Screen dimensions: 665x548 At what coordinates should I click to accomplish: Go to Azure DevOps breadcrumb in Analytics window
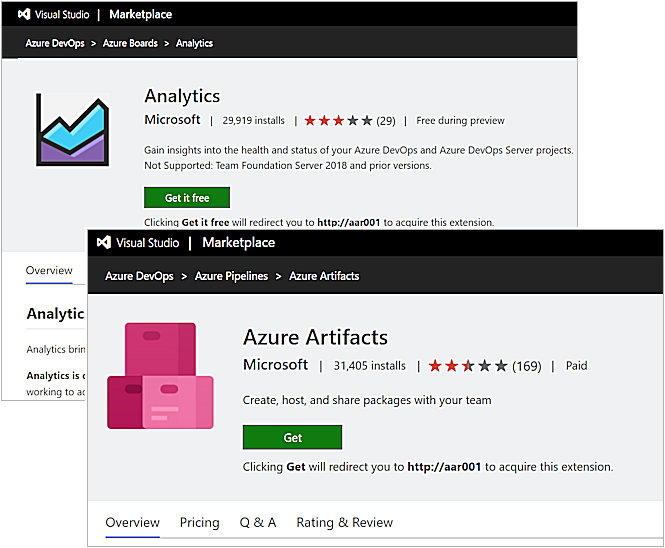[x=55, y=43]
